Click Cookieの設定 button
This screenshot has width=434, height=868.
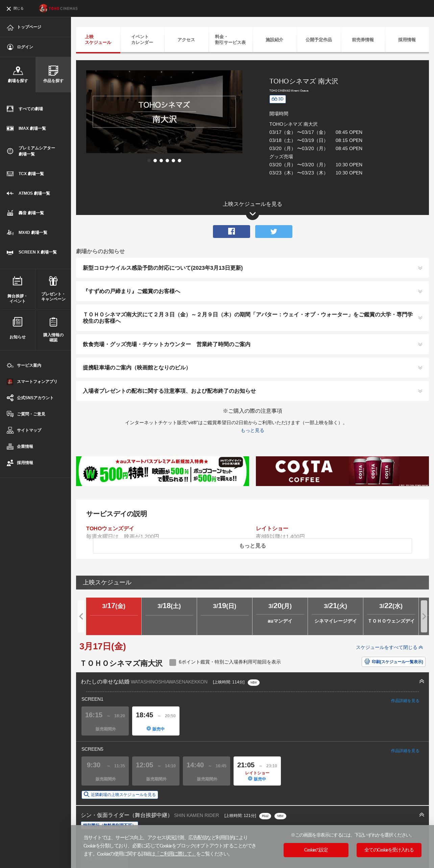click(x=316, y=850)
